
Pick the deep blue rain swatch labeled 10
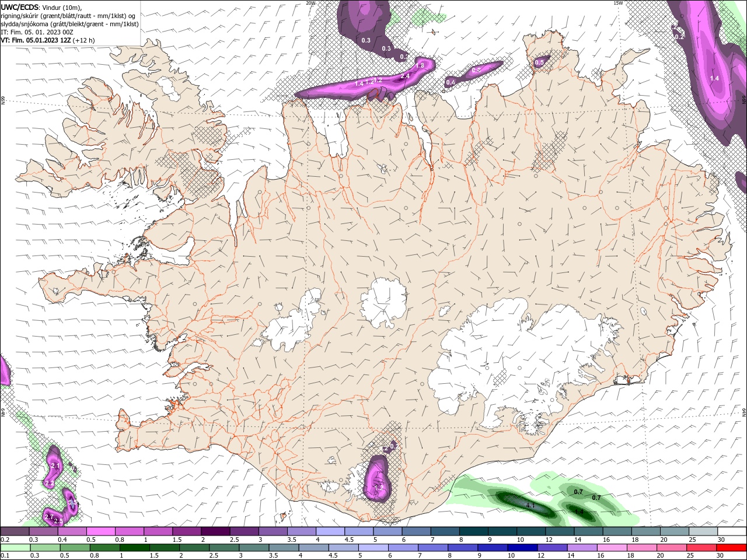[x=522, y=547]
